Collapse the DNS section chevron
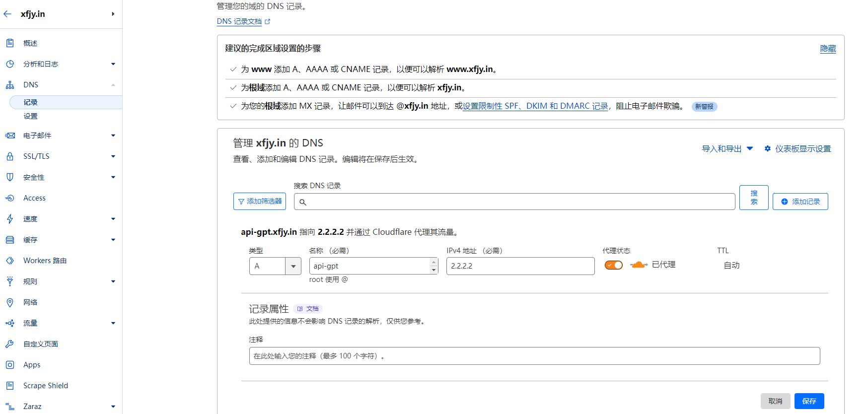Screen dimensions: 868x414 [113, 85]
